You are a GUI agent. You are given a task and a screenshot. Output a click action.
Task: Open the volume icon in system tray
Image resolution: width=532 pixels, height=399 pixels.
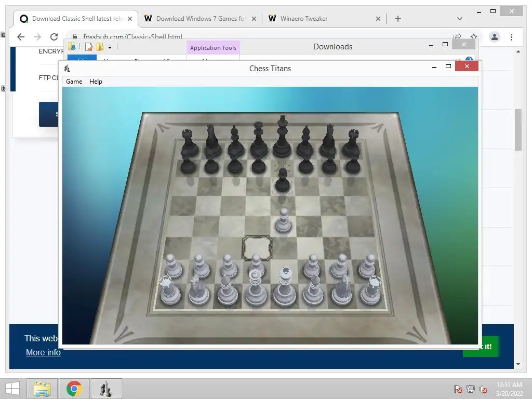point(483,389)
